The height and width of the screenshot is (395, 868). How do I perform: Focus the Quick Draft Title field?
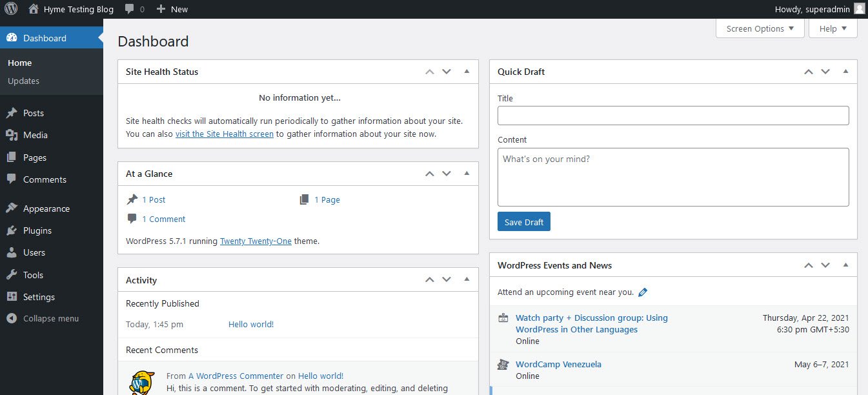673,116
